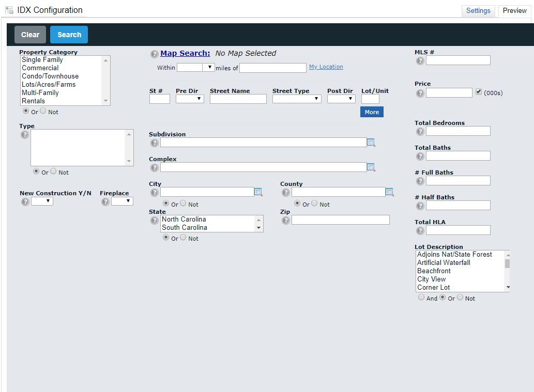The height and width of the screenshot is (392, 534).
Task: Expand the Pre Dir dropdown
Action: click(190, 99)
